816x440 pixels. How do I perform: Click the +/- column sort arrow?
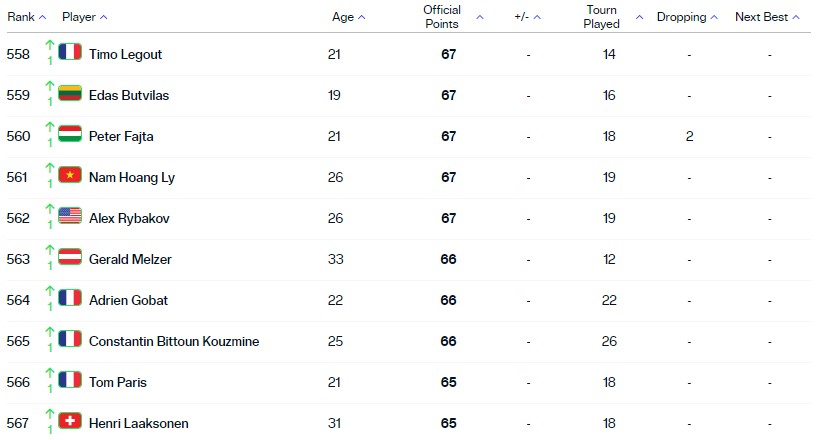point(537,17)
